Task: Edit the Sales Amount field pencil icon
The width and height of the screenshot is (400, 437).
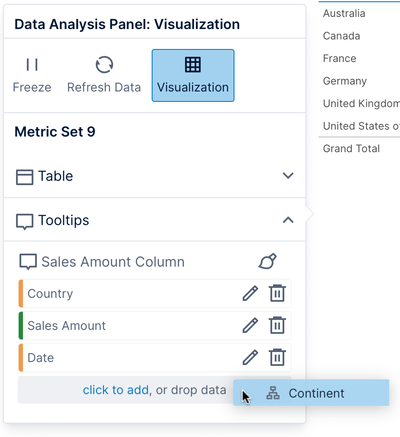Action: click(250, 325)
